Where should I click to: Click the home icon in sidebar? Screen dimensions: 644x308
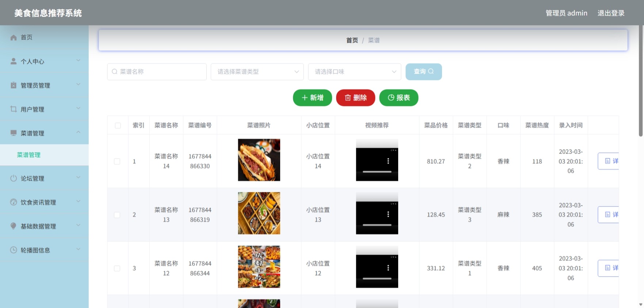(x=14, y=38)
